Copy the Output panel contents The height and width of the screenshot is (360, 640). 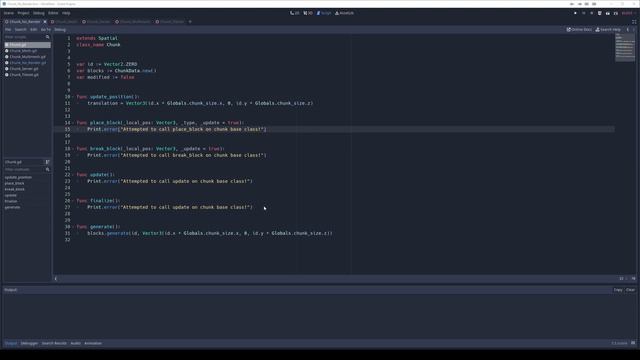coord(618,290)
